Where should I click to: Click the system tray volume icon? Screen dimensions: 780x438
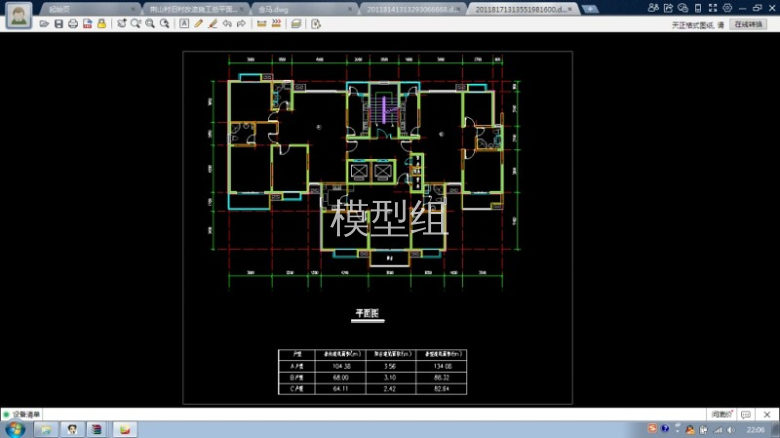(x=731, y=430)
